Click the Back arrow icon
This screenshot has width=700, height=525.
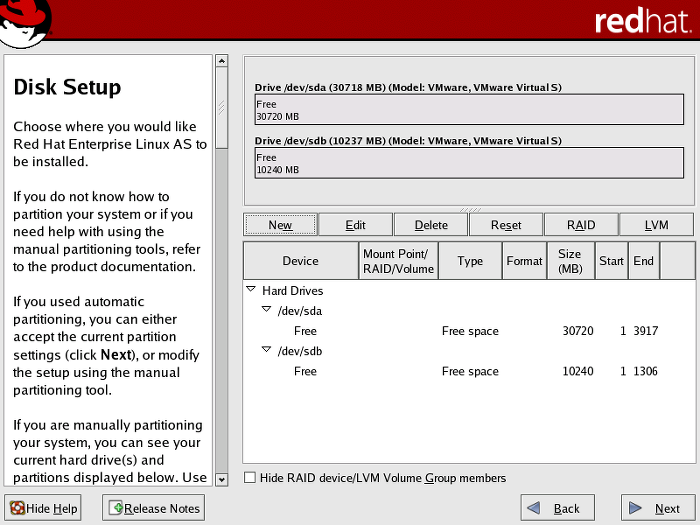[533, 508]
